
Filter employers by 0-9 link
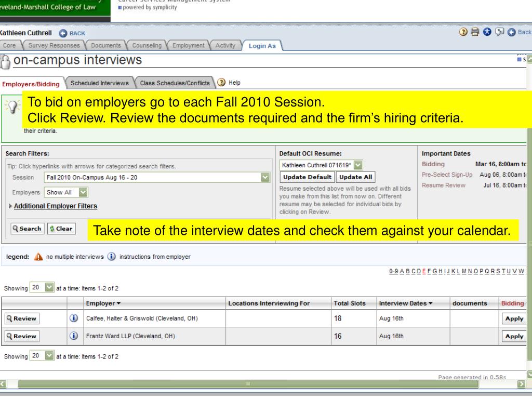(394, 271)
